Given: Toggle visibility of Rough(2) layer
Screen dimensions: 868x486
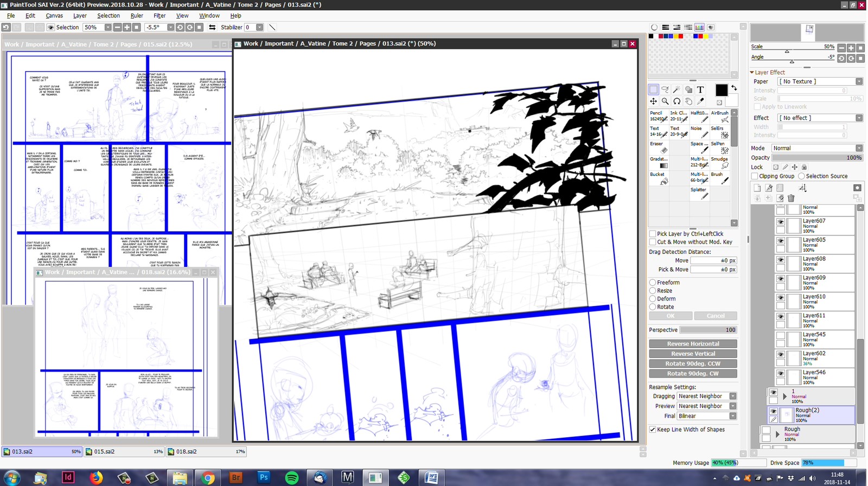Looking at the screenshot, I should 774,411.
